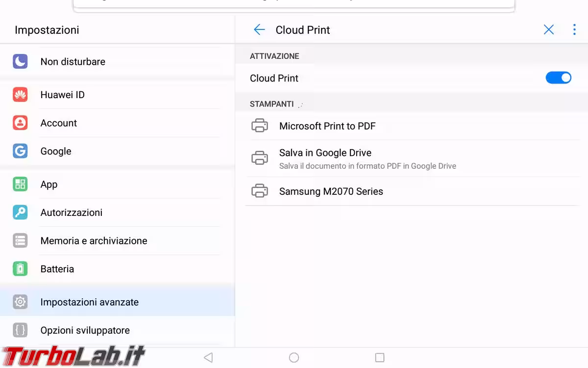Open the Huawei ID settings icon

click(x=20, y=95)
